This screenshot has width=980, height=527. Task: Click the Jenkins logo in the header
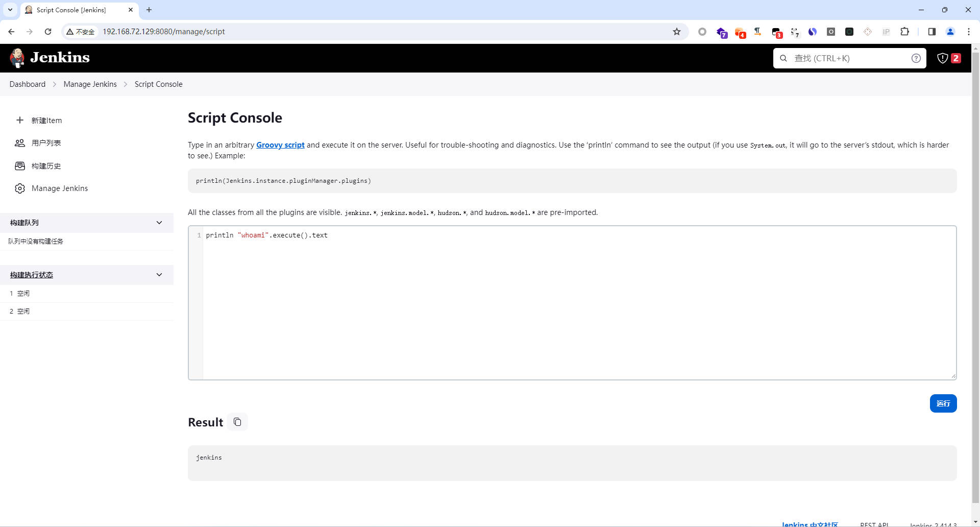coord(50,58)
